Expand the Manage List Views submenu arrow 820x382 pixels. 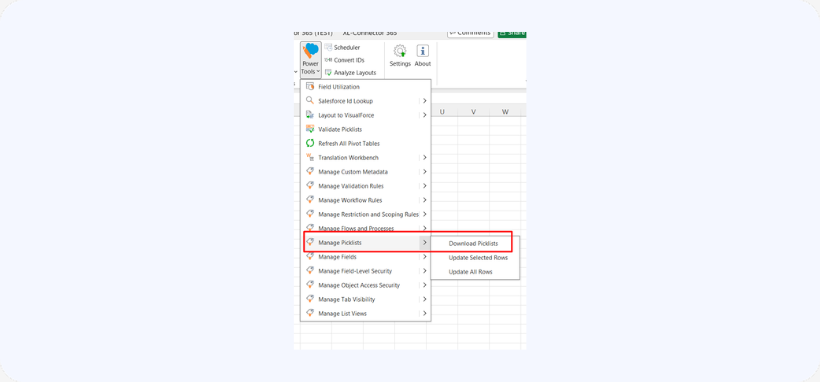pos(425,313)
